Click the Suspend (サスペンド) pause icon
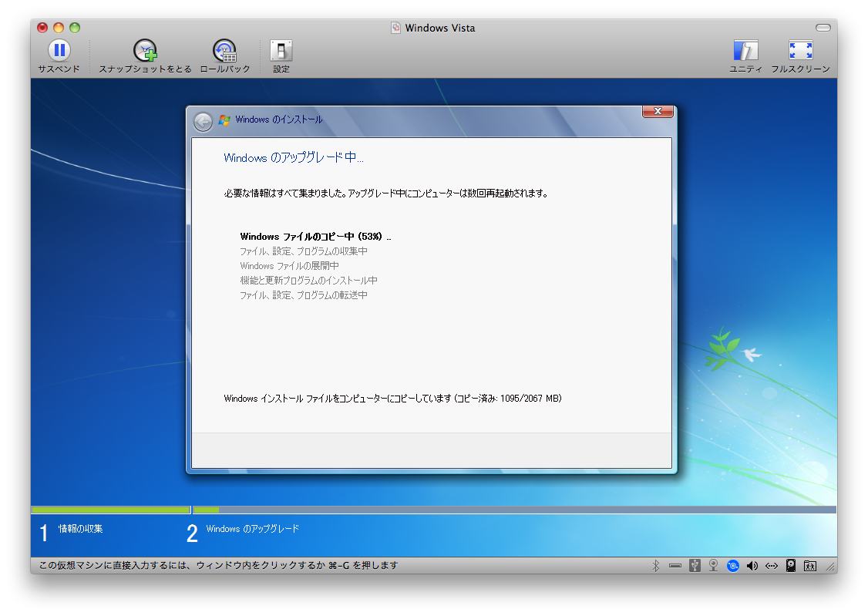Viewport: 868px width, 616px height. 59,50
